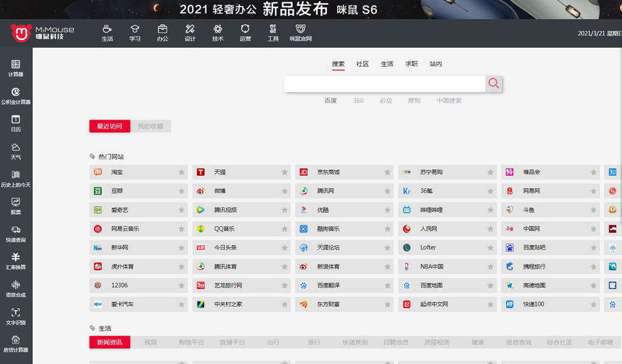Favorite 天猫 with its star icon
Viewport: 622px width, 364px height.
click(x=284, y=172)
